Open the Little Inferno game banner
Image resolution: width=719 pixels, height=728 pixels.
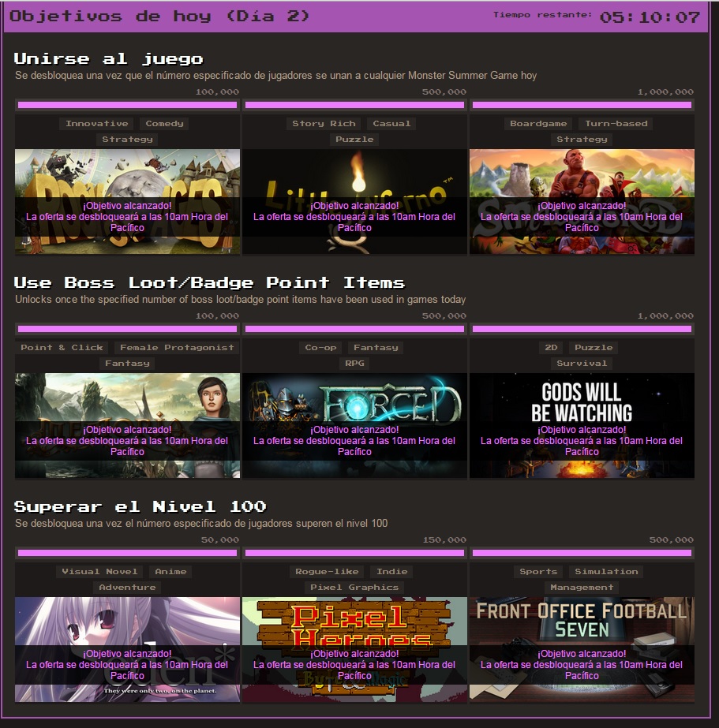[354, 201]
